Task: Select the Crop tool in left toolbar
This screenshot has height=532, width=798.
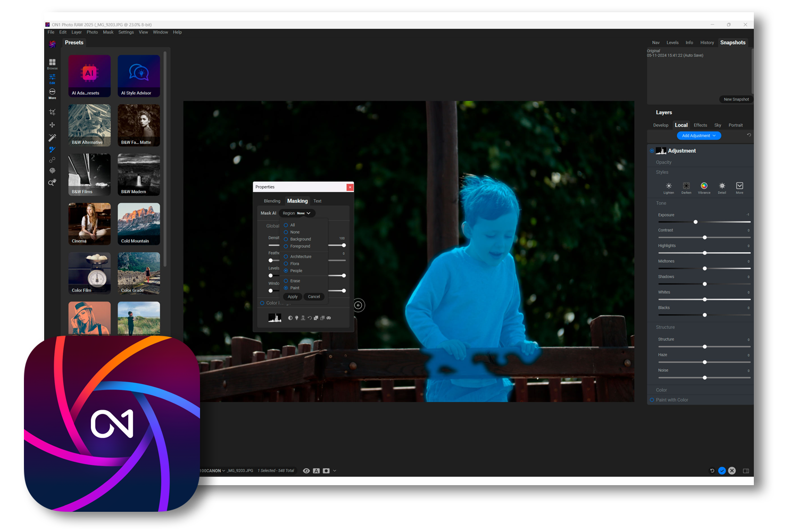Action: [52, 112]
